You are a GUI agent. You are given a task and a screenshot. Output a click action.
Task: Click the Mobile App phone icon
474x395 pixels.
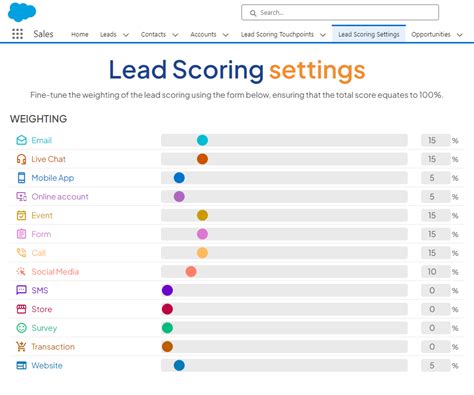(x=21, y=178)
